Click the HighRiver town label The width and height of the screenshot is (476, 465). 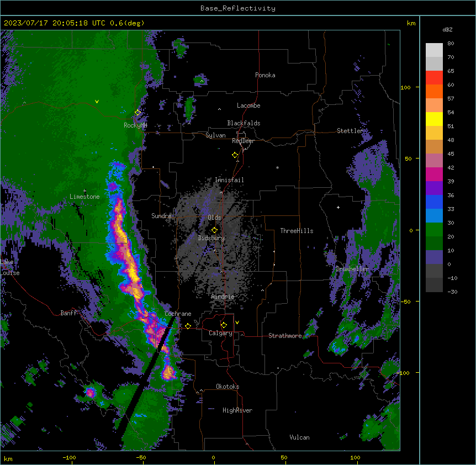(237, 410)
